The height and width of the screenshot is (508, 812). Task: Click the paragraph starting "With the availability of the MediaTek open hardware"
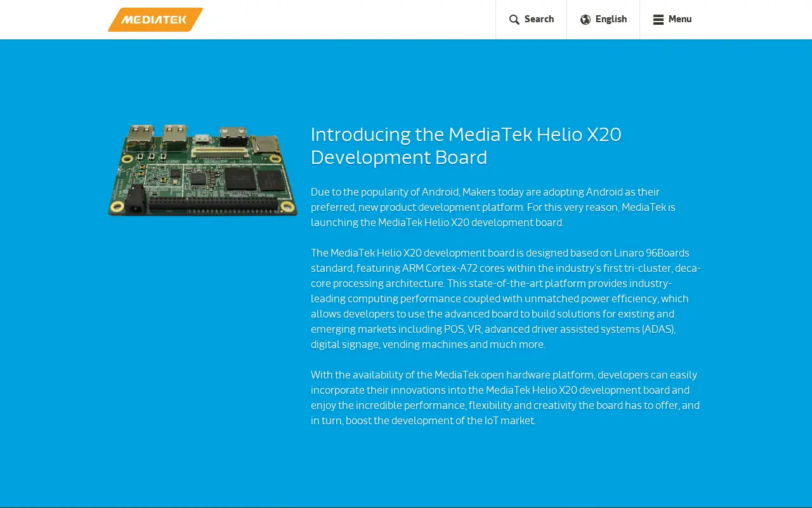coord(505,398)
